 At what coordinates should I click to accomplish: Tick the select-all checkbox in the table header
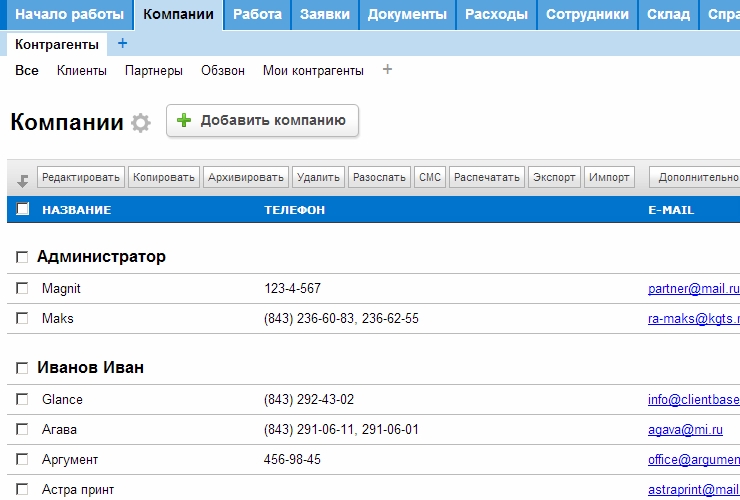click(23, 210)
